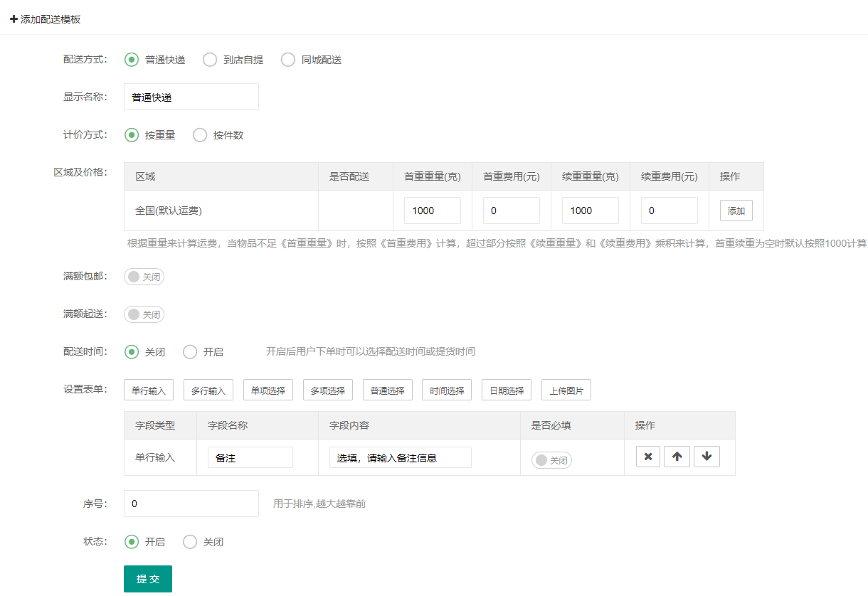Select 到店自提 delivery method
The width and height of the screenshot is (868, 596).
(x=210, y=60)
